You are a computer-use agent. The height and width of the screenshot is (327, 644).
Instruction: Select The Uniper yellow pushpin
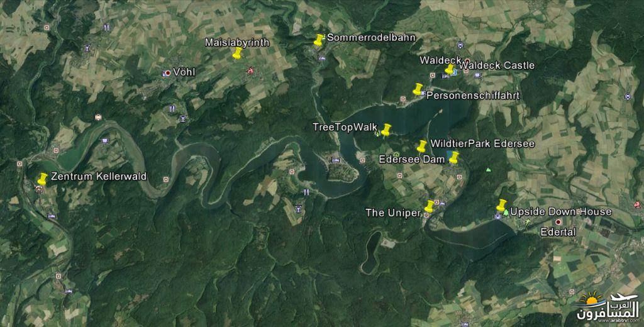pyautogui.click(x=429, y=206)
